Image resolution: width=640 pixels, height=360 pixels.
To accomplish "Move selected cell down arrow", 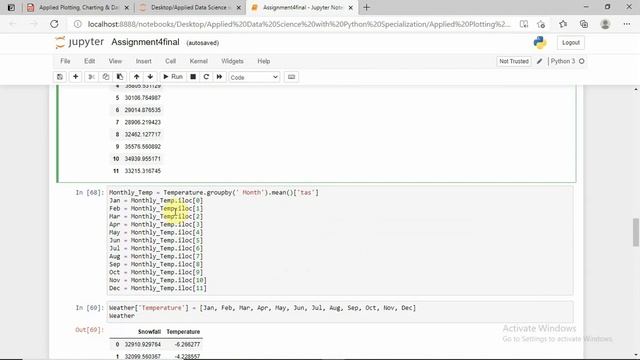I will coord(150,77).
